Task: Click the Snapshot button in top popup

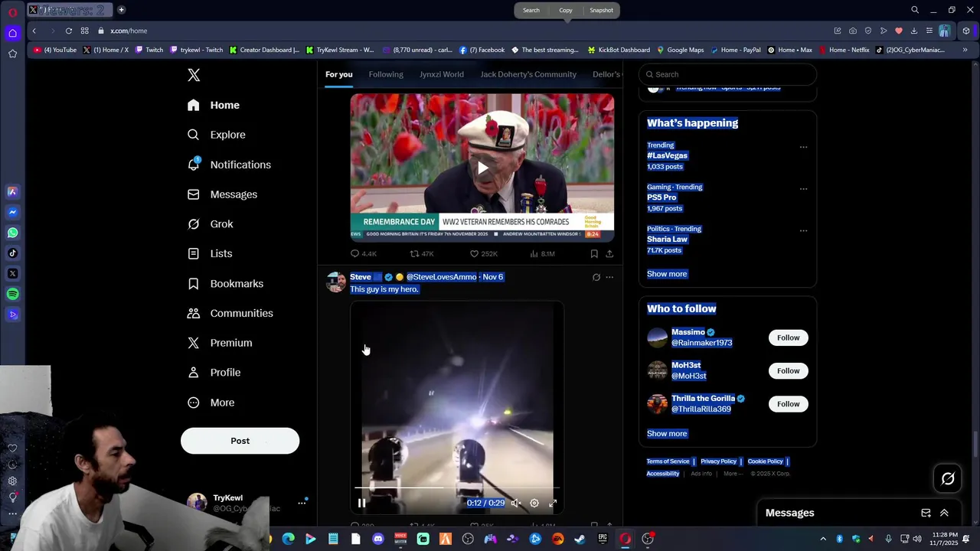Action: (x=601, y=10)
